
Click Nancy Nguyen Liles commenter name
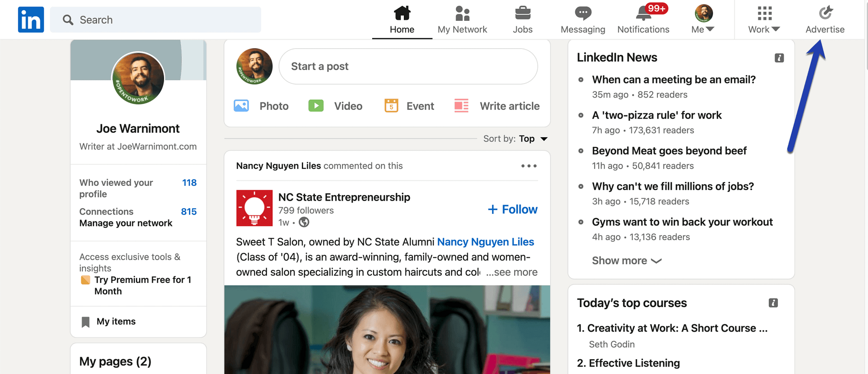click(278, 166)
